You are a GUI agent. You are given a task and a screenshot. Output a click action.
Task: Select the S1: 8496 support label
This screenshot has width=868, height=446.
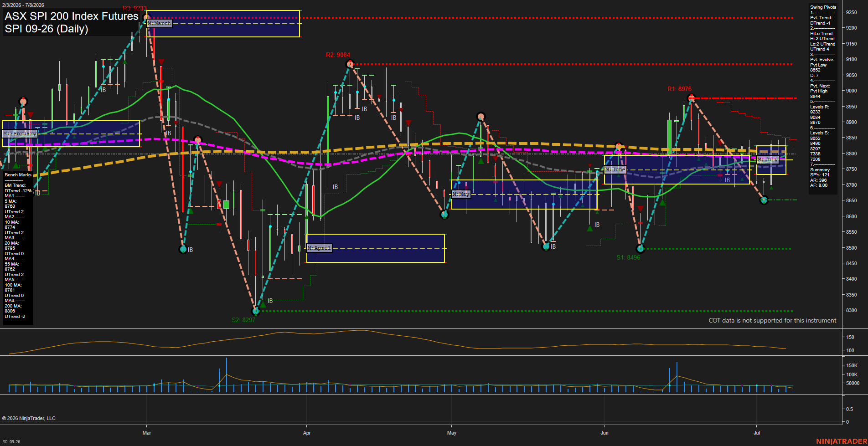click(628, 257)
